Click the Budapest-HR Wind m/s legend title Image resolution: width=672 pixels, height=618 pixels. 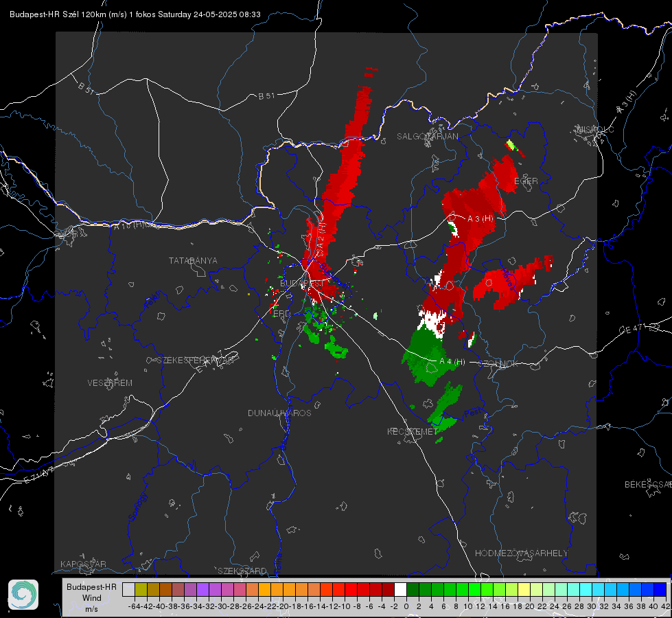[92, 598]
